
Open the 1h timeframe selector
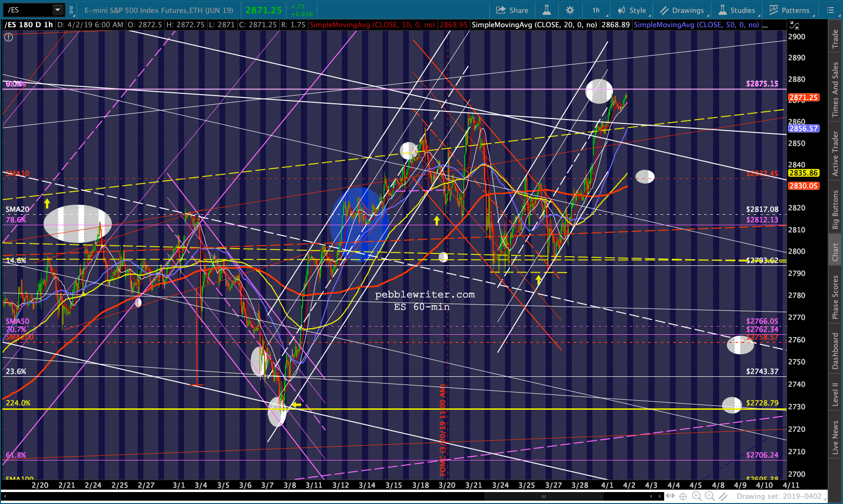596,10
